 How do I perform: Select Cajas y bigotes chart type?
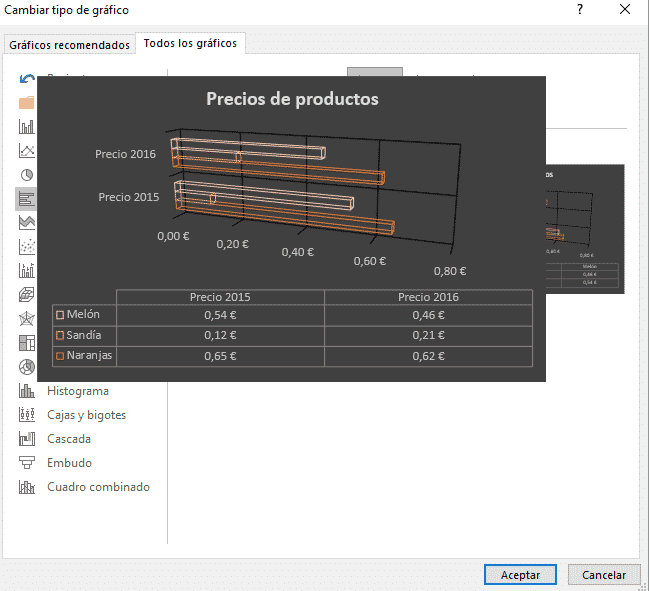(x=87, y=415)
